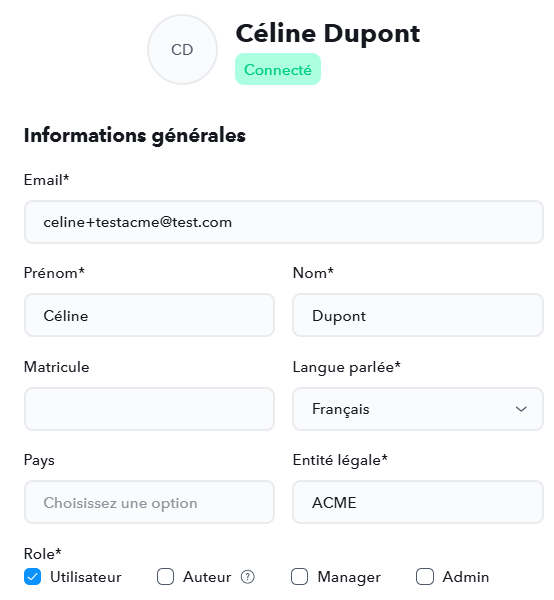Click the Informations générales section heading
The width and height of the screenshot is (554, 600).
[135, 136]
